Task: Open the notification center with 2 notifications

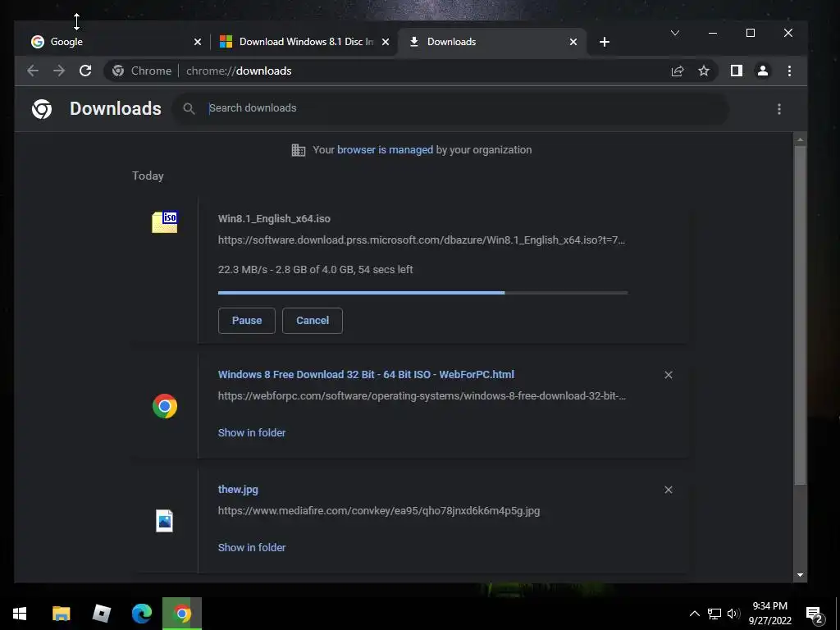Action: pyautogui.click(x=815, y=614)
